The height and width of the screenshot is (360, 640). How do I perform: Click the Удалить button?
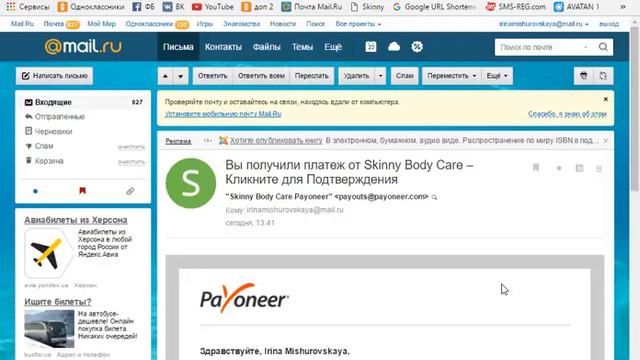pos(356,76)
